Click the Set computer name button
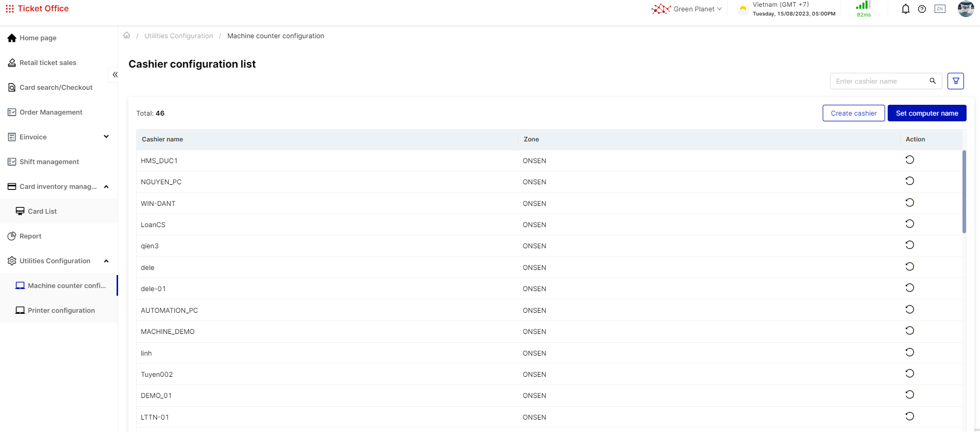Image resolution: width=980 pixels, height=432 pixels. [926, 113]
